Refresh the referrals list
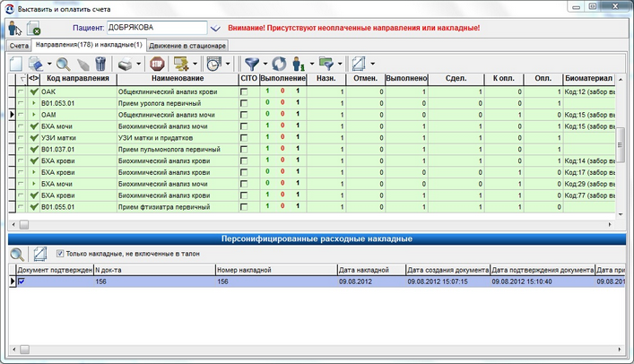 (279, 64)
